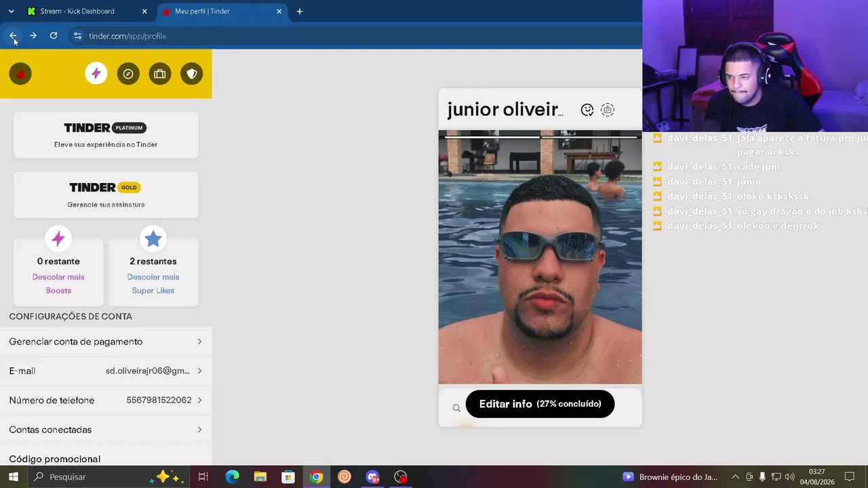This screenshot has height=488, width=868.
Task: Open the tab search dropdown arrow
Action: 11,12
